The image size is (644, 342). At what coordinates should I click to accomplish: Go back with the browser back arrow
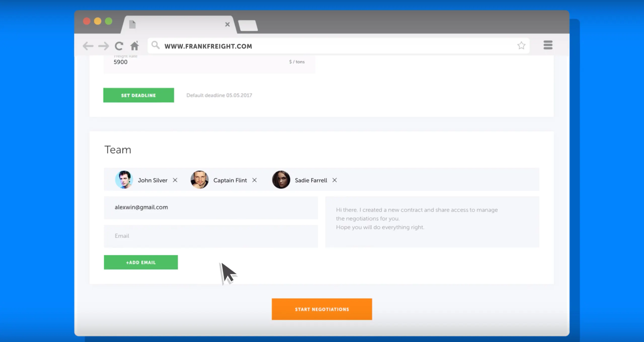88,46
